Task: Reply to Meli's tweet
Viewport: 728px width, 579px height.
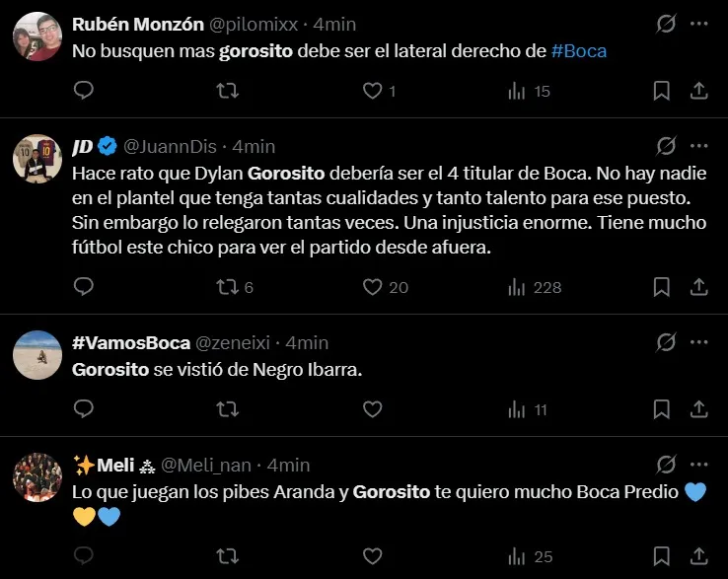Action: [x=84, y=555]
